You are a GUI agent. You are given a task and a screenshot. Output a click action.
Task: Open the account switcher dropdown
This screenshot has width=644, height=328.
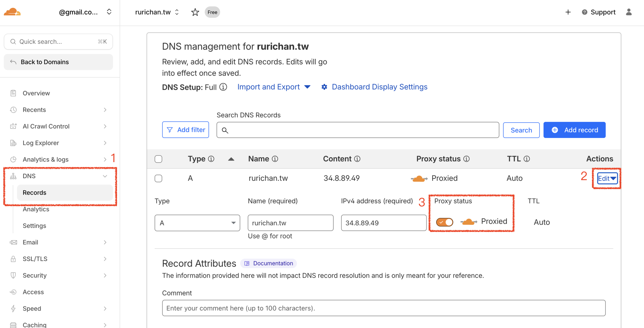109,12
